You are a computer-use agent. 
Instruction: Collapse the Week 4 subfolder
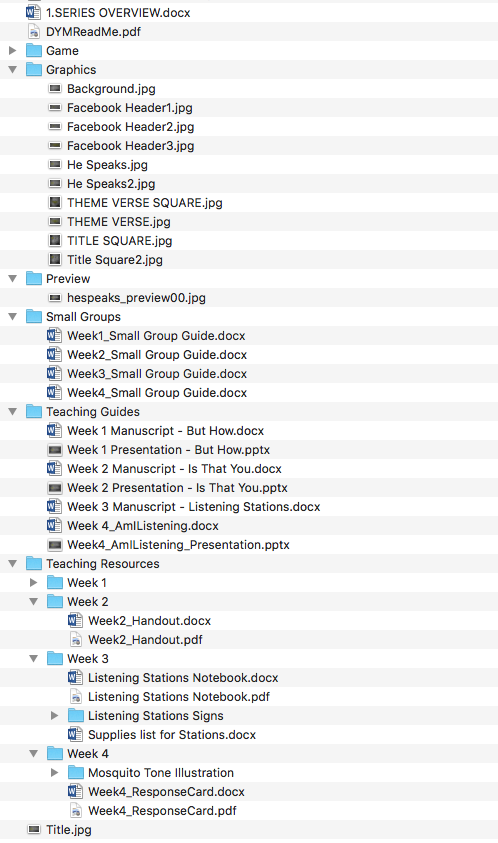coord(33,754)
